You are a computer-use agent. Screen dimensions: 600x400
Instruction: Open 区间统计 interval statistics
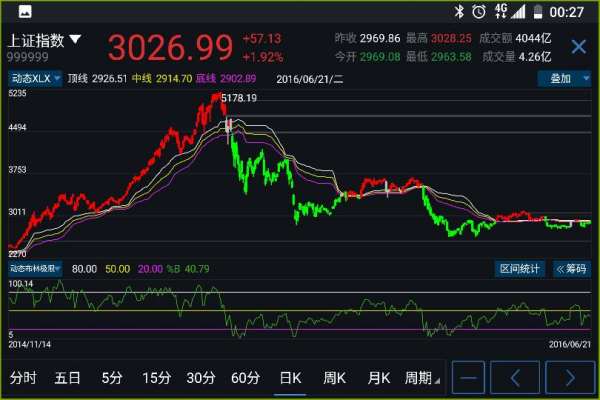pos(521,268)
